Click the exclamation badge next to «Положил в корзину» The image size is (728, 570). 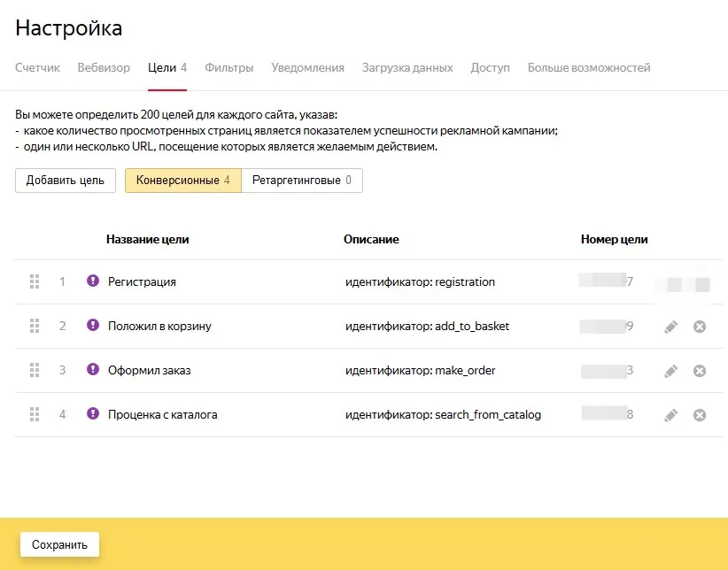click(x=92, y=326)
